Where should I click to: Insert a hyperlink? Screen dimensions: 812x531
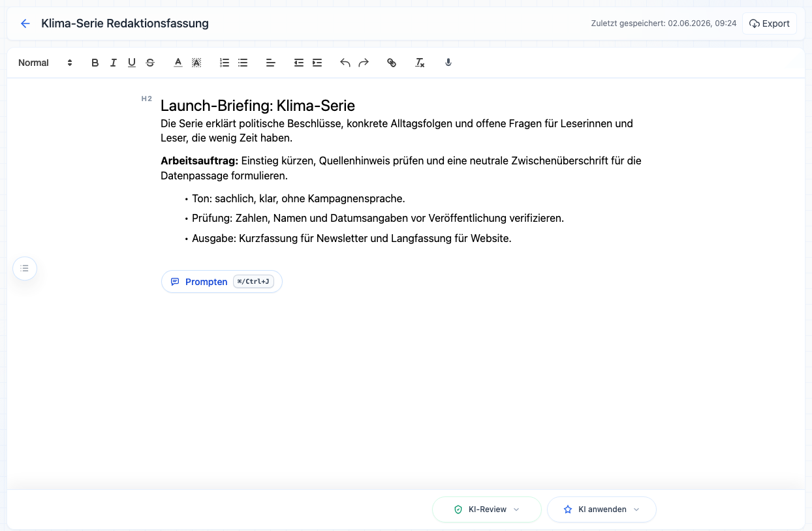(392, 63)
